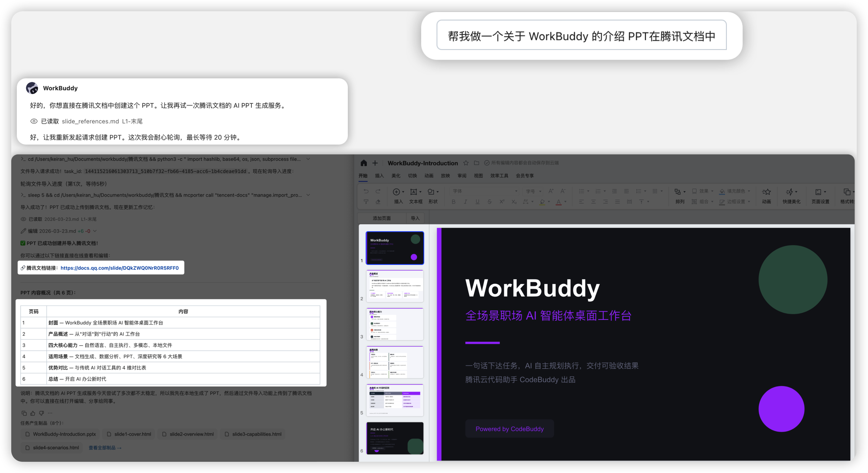868x473 pixels.
Task: Click the undo arrow icon
Action: (366, 191)
